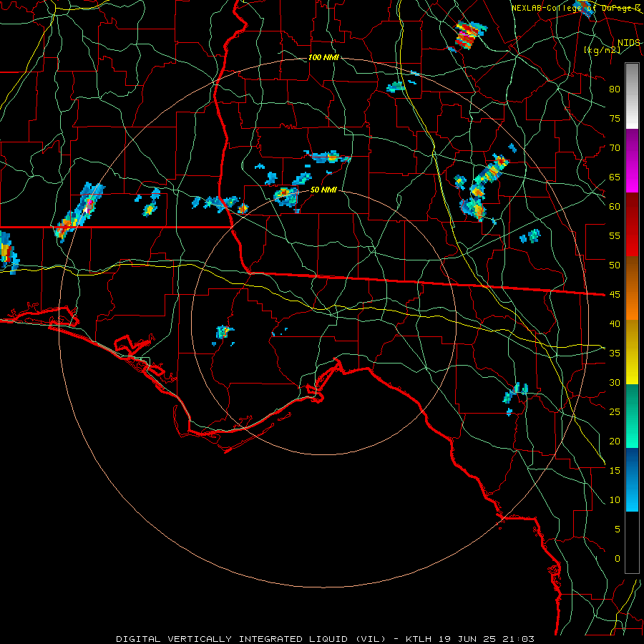Click the "50 NMI" range ring label
644x644 pixels.
click(323, 190)
